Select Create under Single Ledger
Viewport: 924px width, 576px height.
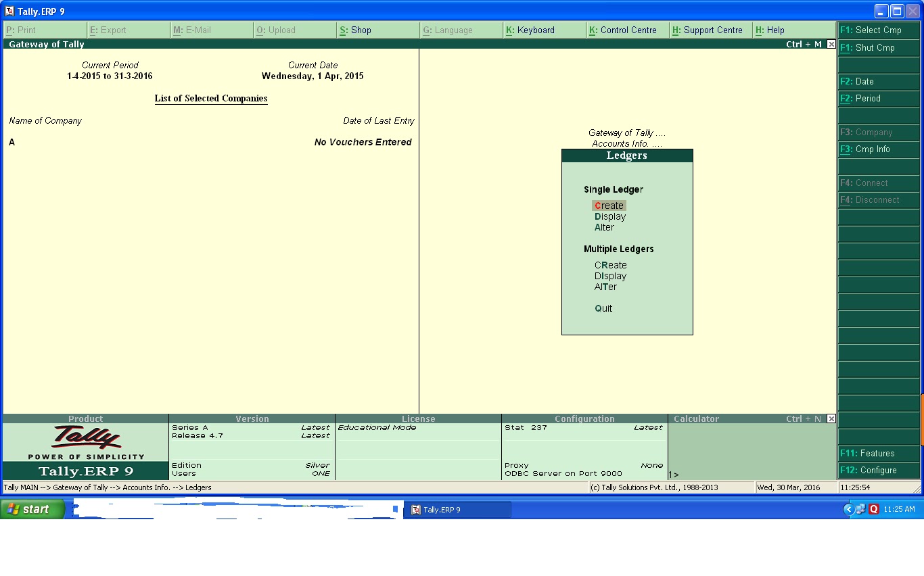[609, 206]
